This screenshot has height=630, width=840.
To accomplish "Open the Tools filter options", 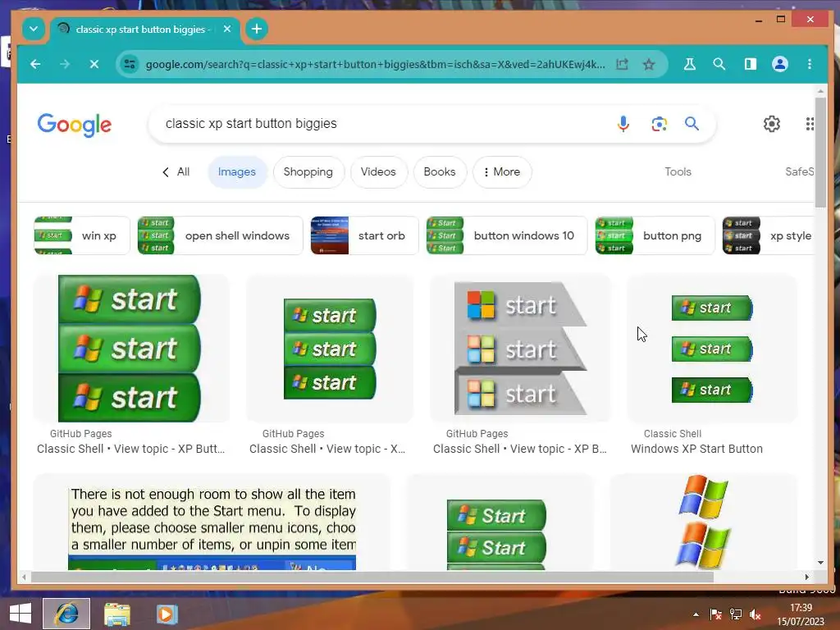I will point(678,172).
